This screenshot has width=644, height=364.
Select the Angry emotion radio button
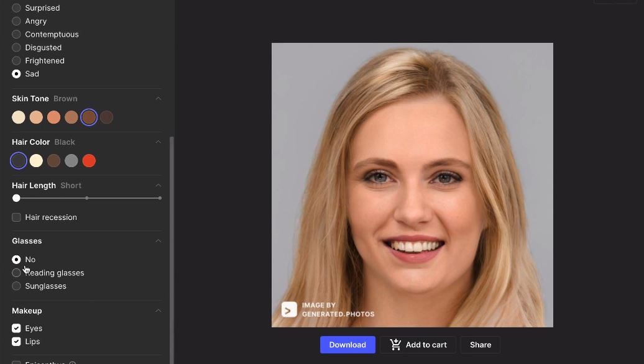click(16, 21)
